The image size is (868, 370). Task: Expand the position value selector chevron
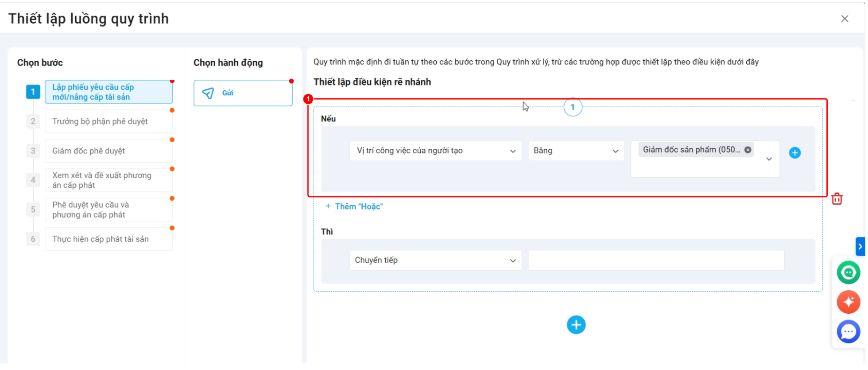tap(769, 159)
